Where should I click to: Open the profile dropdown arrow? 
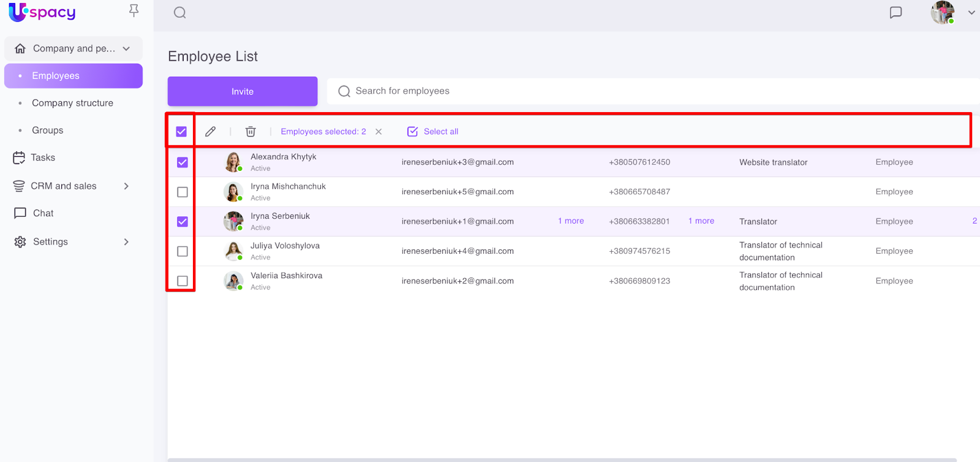tap(971, 12)
